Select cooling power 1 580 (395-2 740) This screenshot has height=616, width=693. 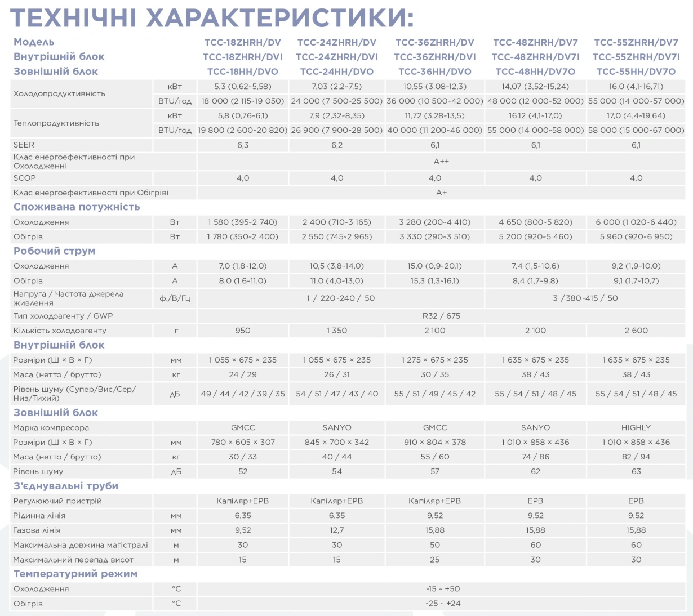tap(243, 222)
